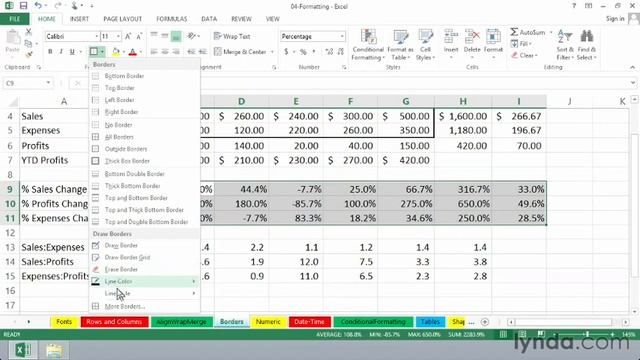Click the Cut scissors icon
Screen dimensions: 640x360
pyautogui.click(x=28, y=32)
